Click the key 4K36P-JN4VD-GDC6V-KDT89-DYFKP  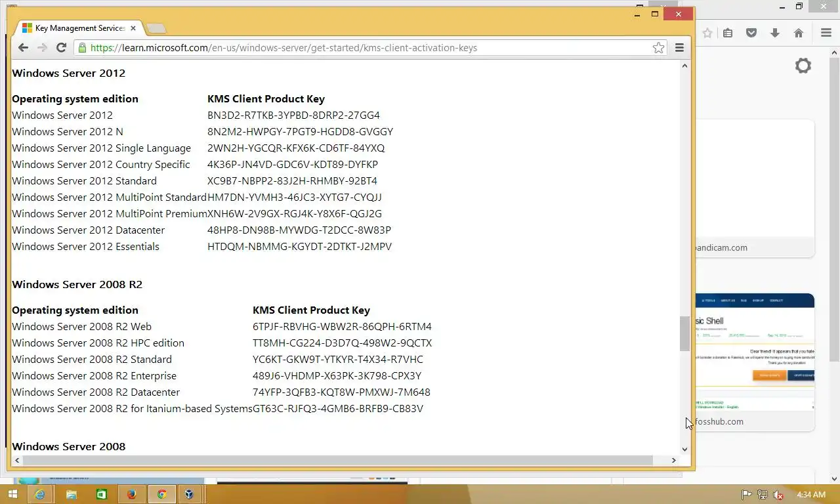click(293, 165)
